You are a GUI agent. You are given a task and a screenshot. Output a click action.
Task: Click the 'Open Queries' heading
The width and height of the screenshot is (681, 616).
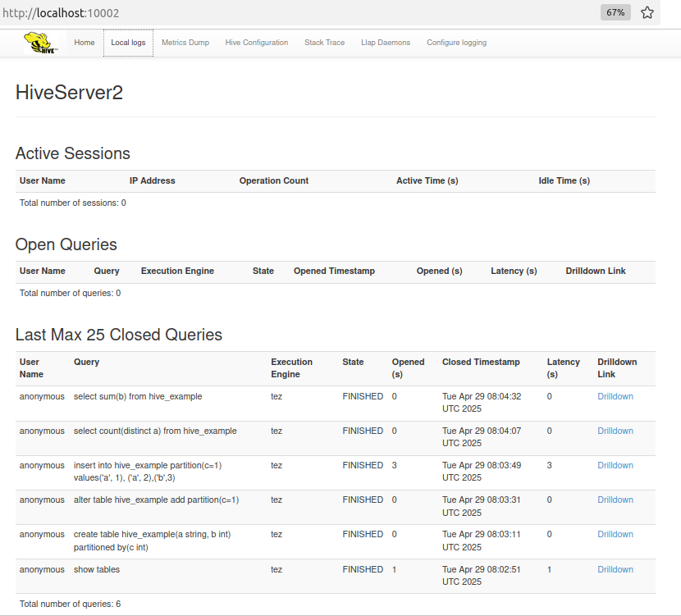pos(66,244)
